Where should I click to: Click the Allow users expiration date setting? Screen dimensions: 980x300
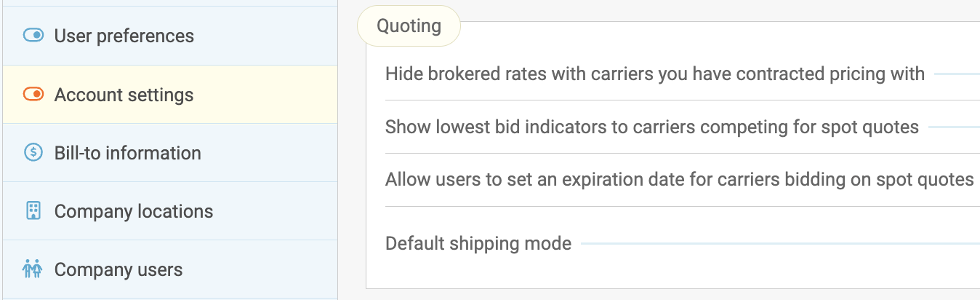click(x=679, y=179)
